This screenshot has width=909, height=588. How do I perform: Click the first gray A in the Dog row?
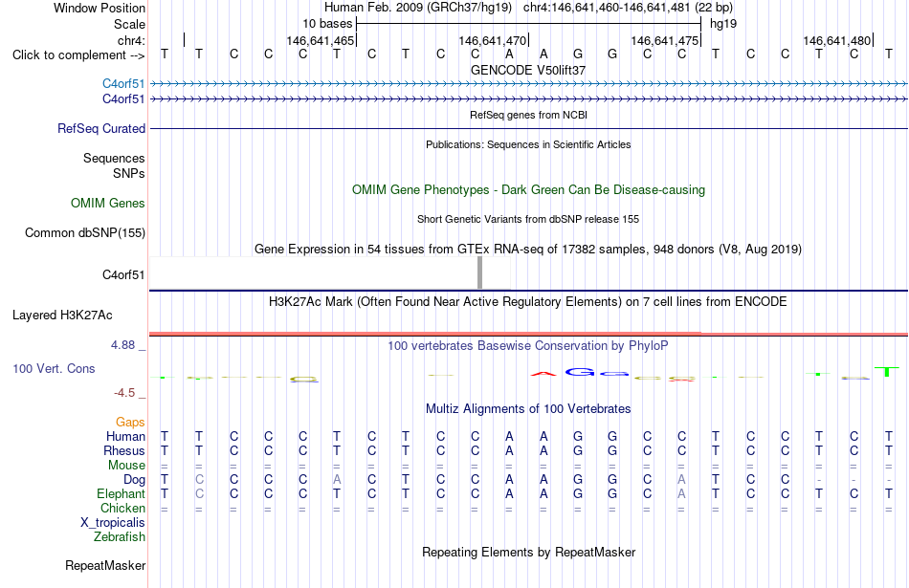[337, 480]
